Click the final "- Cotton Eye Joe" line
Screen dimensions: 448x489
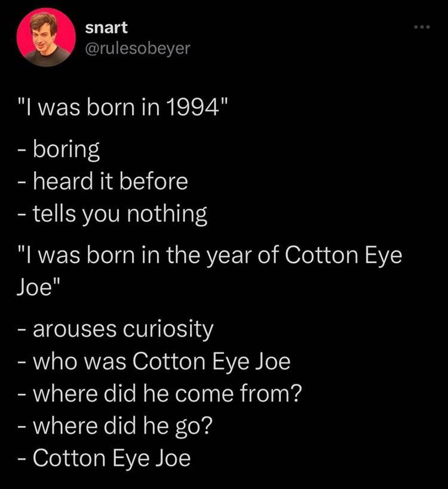tap(104, 459)
